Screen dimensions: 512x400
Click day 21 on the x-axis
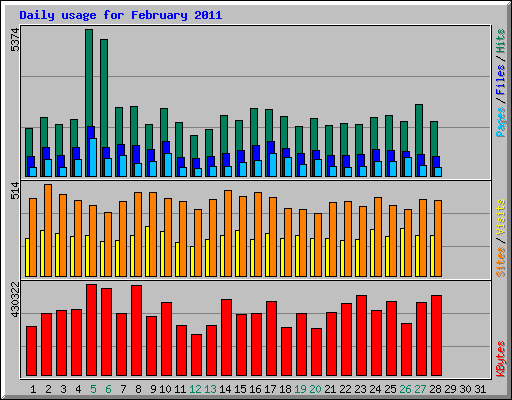click(330, 389)
